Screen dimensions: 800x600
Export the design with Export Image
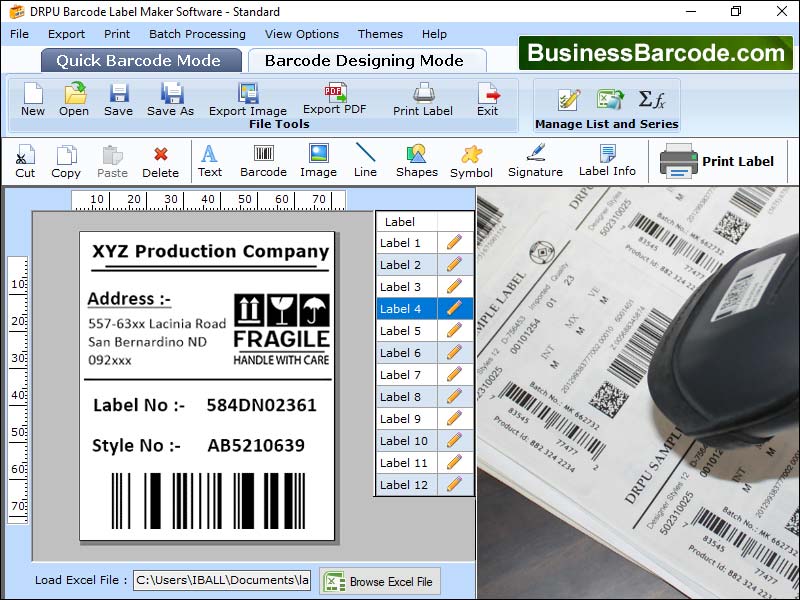coord(247,100)
